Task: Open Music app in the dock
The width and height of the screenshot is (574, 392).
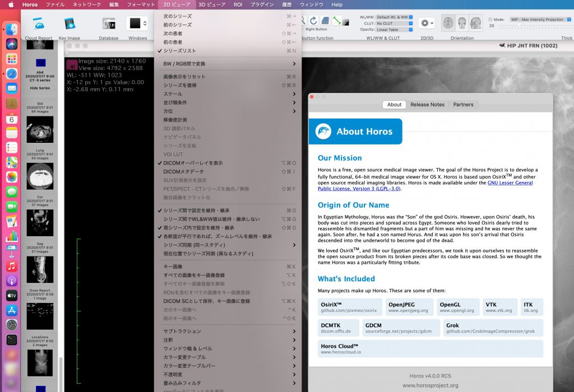Action: point(12,266)
